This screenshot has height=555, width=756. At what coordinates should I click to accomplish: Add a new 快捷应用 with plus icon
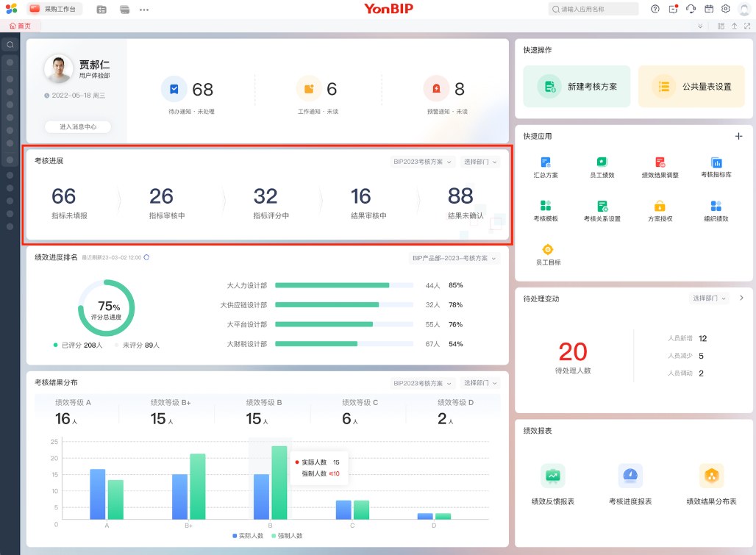(x=738, y=136)
